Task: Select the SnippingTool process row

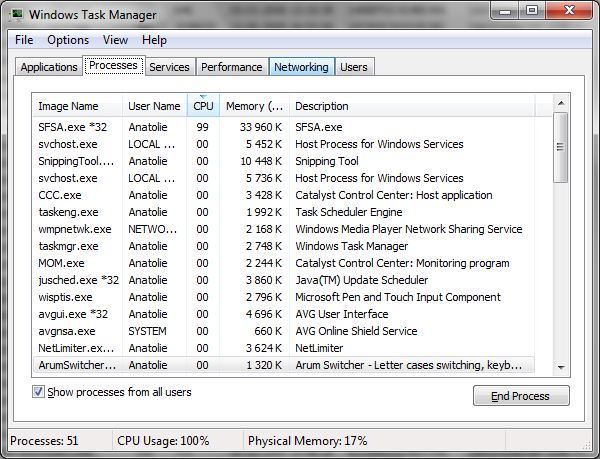Action: 283,161
